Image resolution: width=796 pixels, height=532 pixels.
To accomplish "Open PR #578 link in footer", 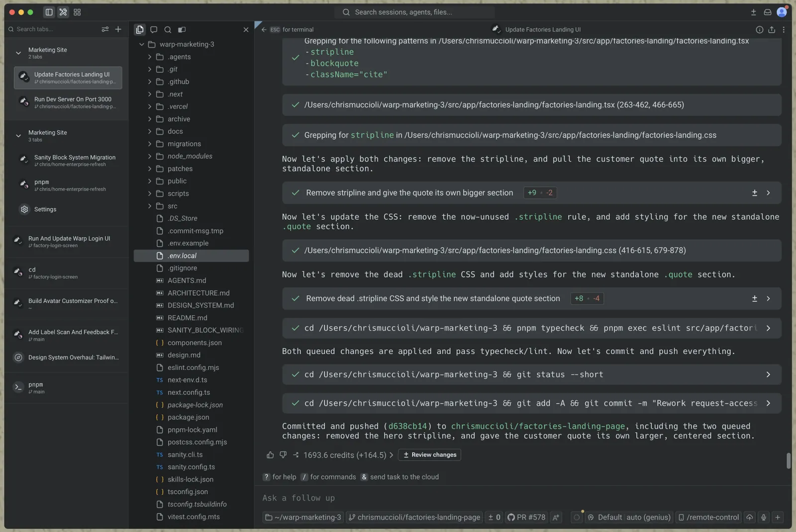I will point(526,517).
